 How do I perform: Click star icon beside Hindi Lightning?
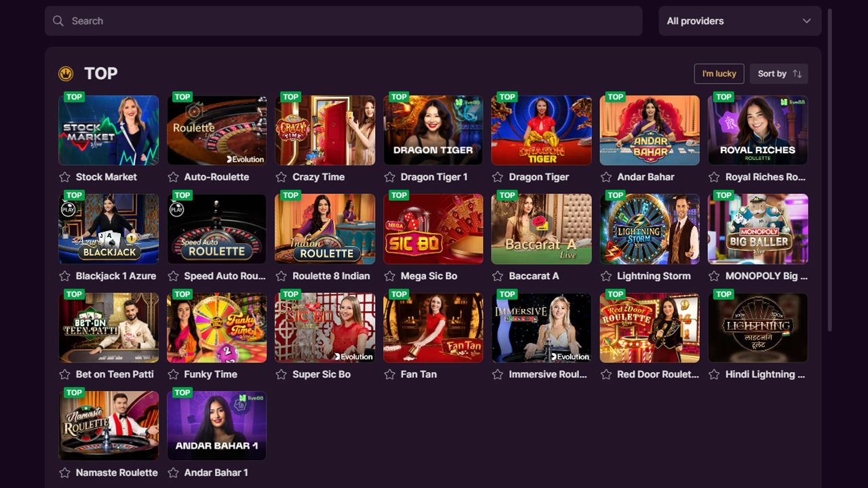click(x=714, y=374)
